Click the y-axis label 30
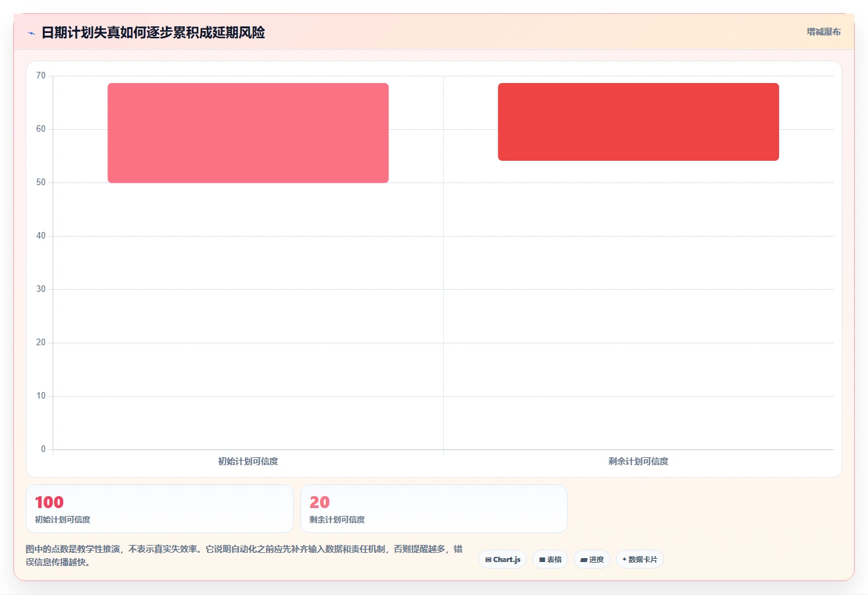Viewport: 868px width, 595px height. 41,289
